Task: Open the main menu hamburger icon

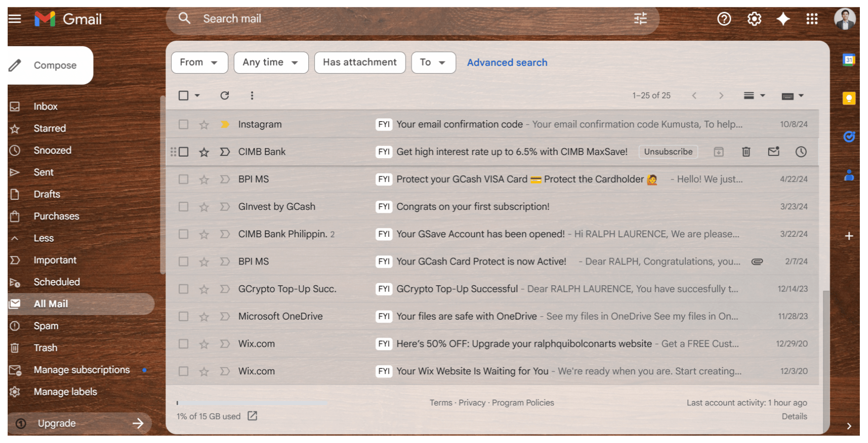Action: coord(14,19)
